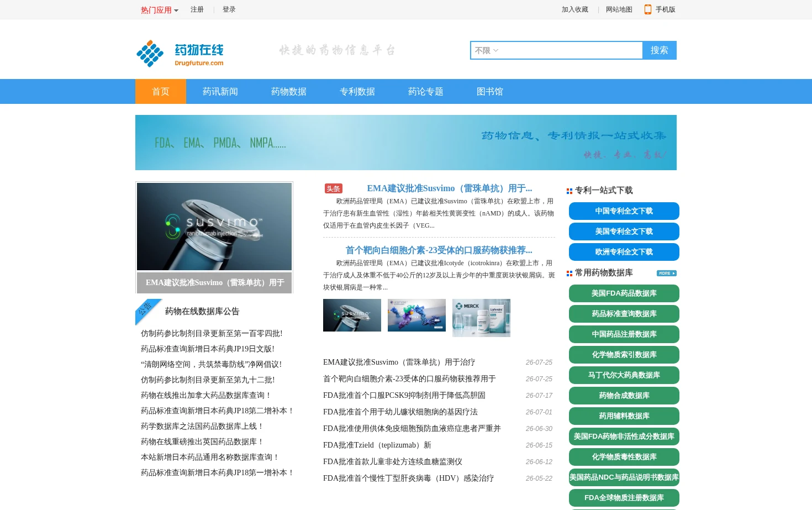Screen dimensions: 812x510
Task: Click the small Susvimo thumbnail
Action: 352,315
